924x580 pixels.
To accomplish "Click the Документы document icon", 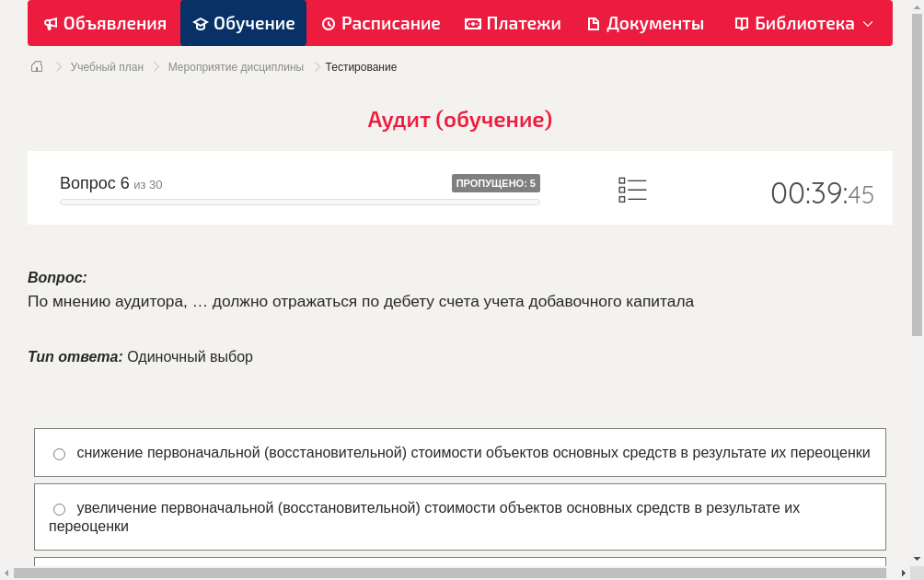I will (x=595, y=23).
